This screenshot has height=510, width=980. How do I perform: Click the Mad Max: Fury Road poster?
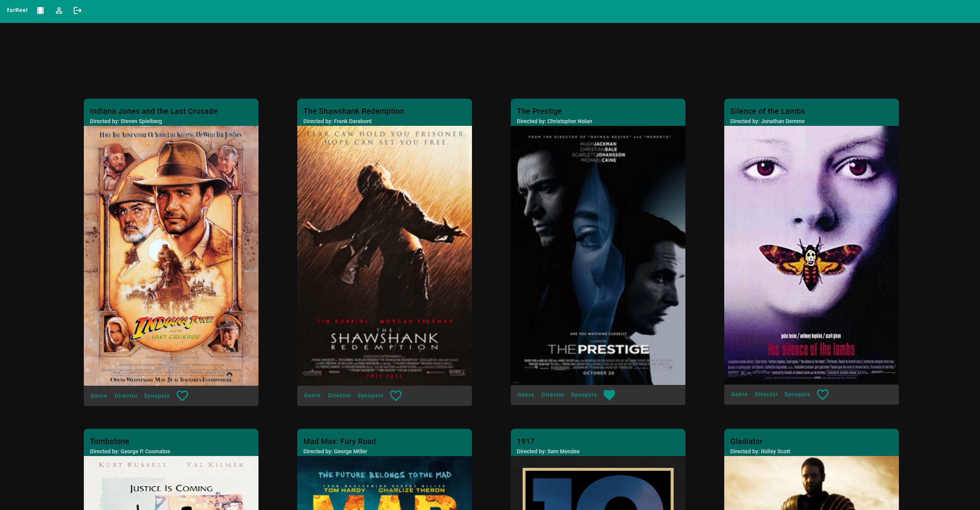(385, 483)
